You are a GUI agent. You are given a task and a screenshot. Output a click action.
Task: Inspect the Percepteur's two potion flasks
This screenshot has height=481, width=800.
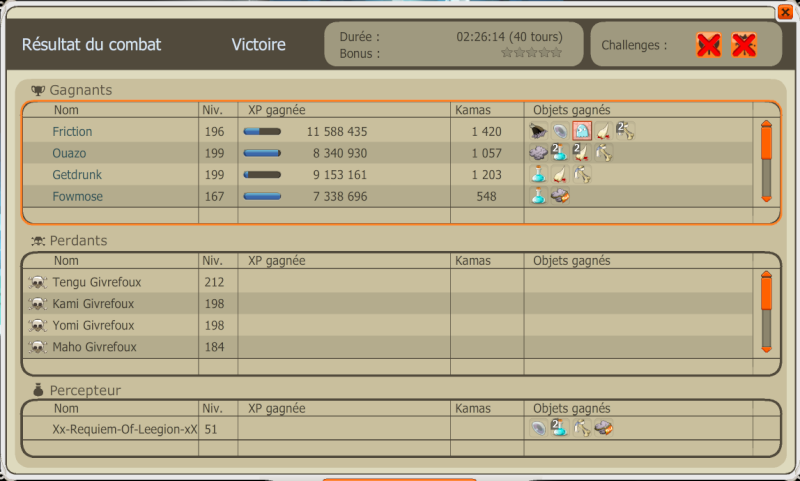coord(560,428)
